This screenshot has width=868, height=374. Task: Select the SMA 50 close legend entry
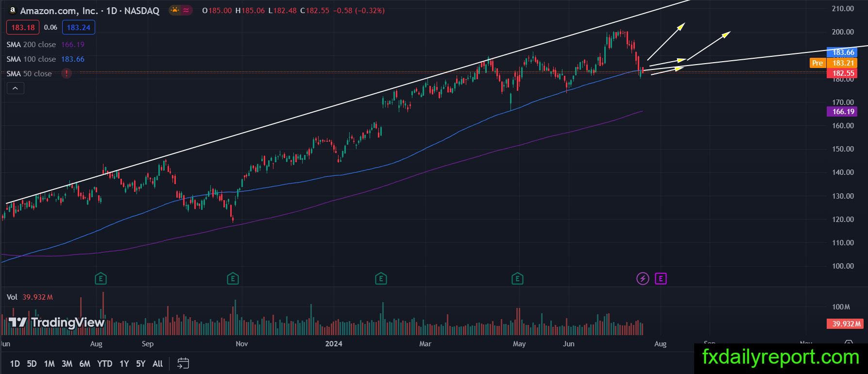(x=29, y=74)
